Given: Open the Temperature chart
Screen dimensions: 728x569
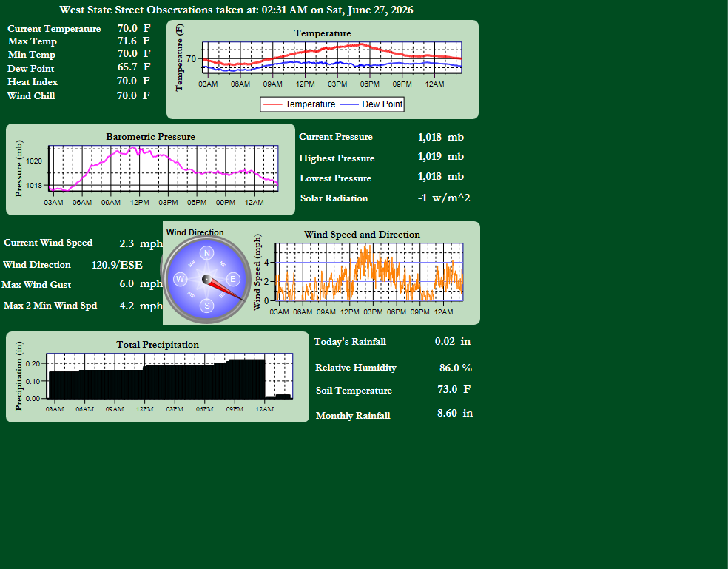Looking at the screenshot, I should click(x=323, y=70).
